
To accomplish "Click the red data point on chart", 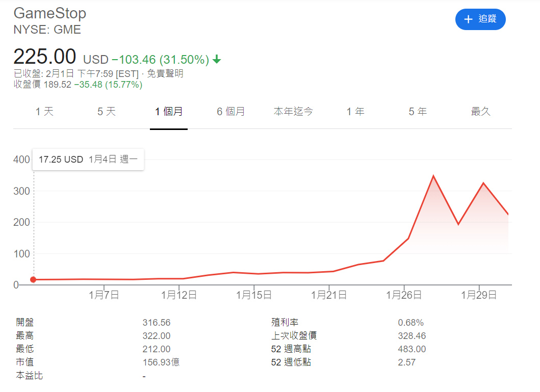I will click(33, 279).
